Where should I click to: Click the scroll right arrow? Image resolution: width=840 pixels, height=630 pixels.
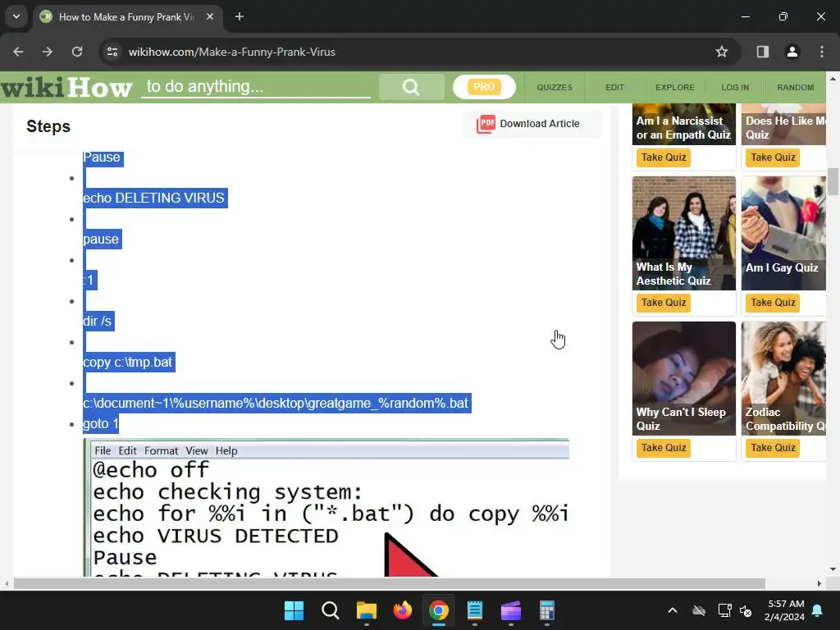[x=819, y=583]
